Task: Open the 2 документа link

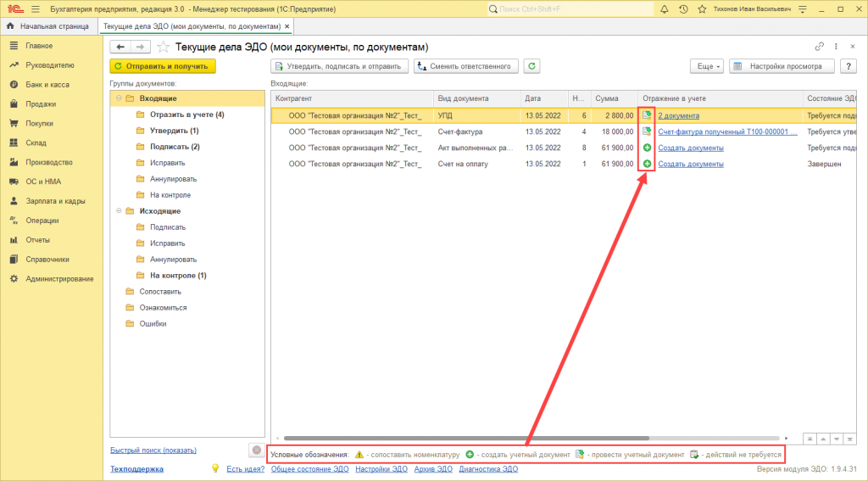Action: [679, 115]
